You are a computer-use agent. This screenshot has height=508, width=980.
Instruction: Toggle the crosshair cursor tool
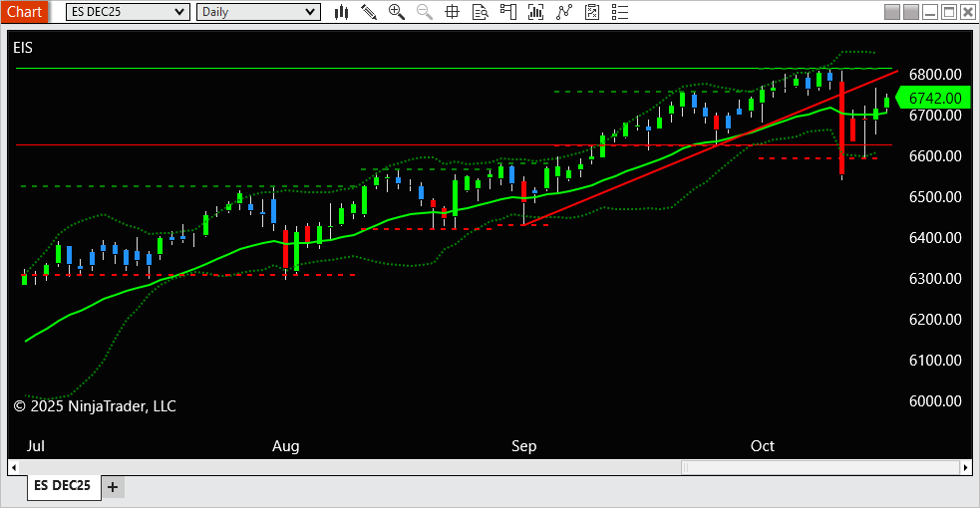pyautogui.click(x=452, y=12)
